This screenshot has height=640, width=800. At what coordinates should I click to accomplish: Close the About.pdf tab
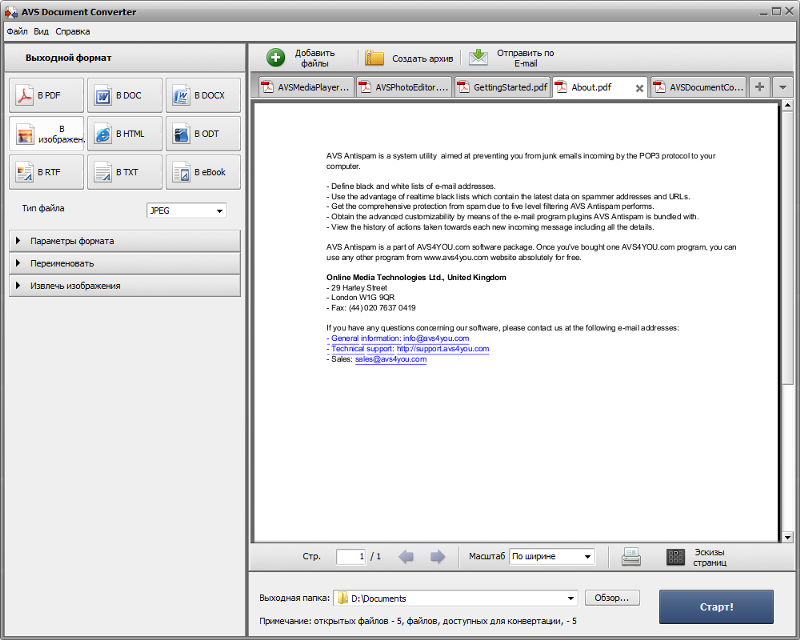click(x=639, y=88)
